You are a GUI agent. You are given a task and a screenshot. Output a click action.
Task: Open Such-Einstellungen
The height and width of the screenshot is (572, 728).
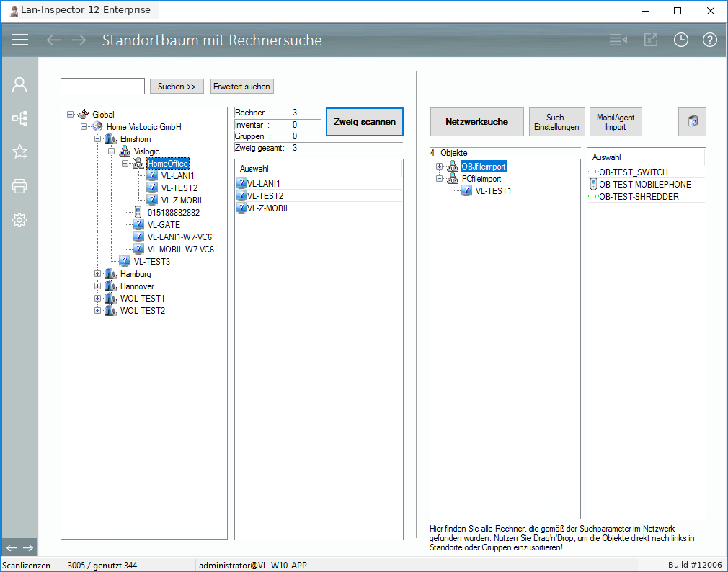tap(556, 122)
